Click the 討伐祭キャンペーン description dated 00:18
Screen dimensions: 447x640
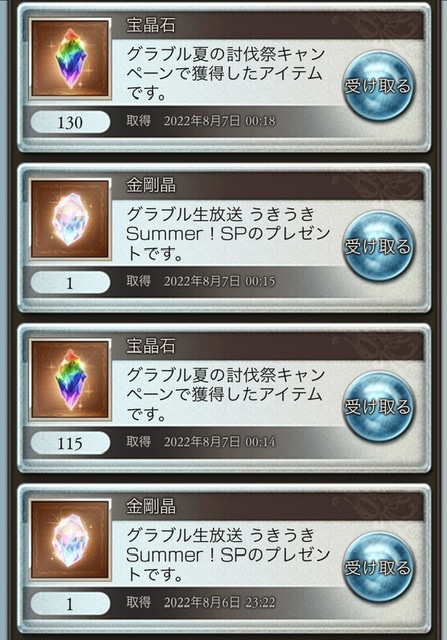coord(226,73)
